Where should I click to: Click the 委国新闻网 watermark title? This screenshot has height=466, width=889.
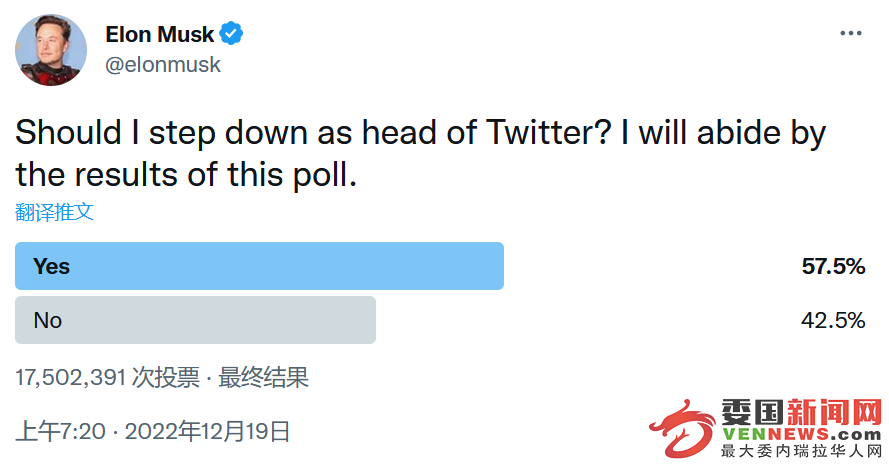point(801,412)
